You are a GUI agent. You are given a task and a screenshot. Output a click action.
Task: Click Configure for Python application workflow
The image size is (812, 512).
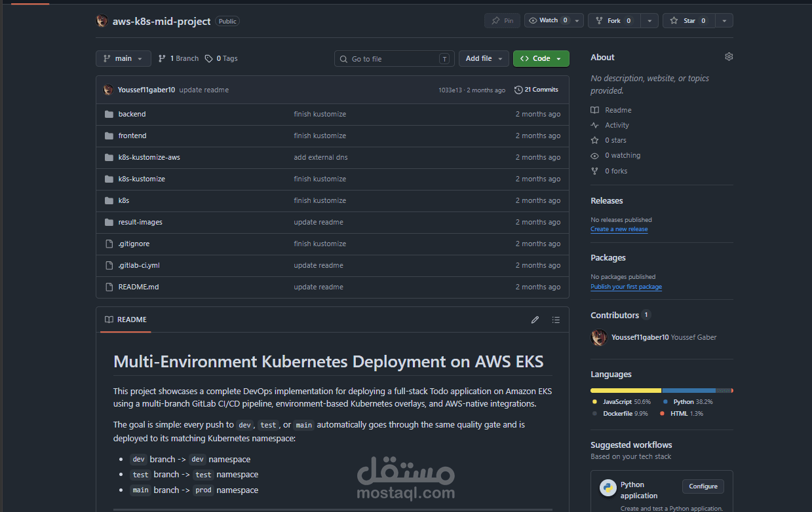(x=703, y=486)
